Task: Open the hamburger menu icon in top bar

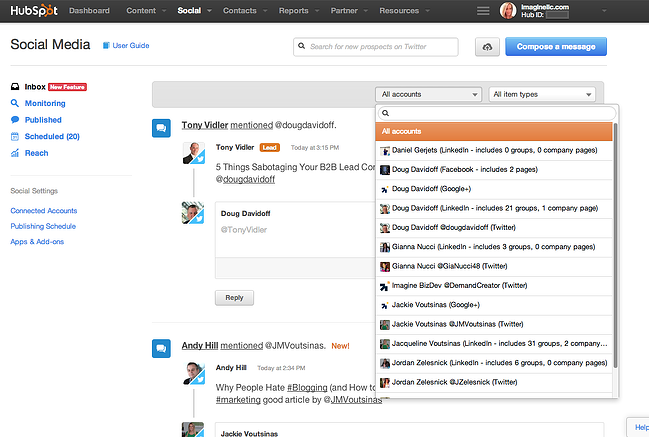Action: pos(483,11)
